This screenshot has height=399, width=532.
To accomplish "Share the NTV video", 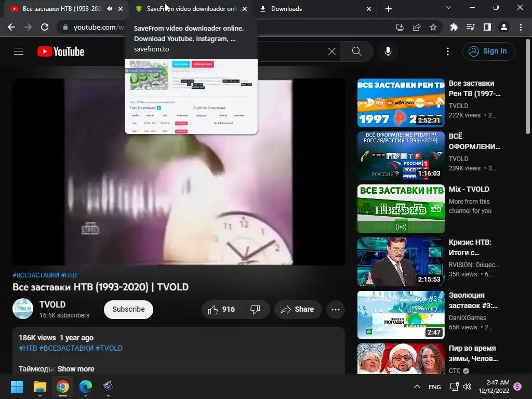I will point(298,310).
